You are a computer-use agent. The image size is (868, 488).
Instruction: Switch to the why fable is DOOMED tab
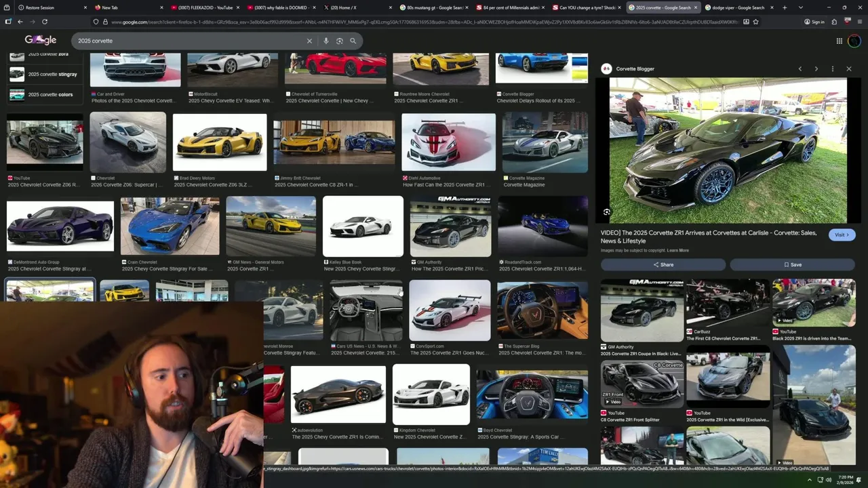[281, 7]
